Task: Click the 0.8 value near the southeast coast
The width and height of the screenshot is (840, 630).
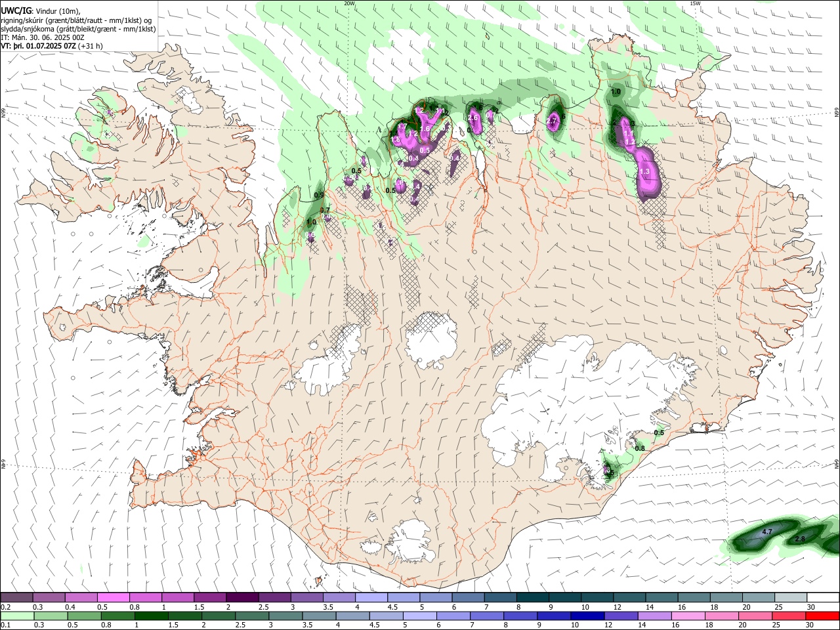Action: [640, 448]
